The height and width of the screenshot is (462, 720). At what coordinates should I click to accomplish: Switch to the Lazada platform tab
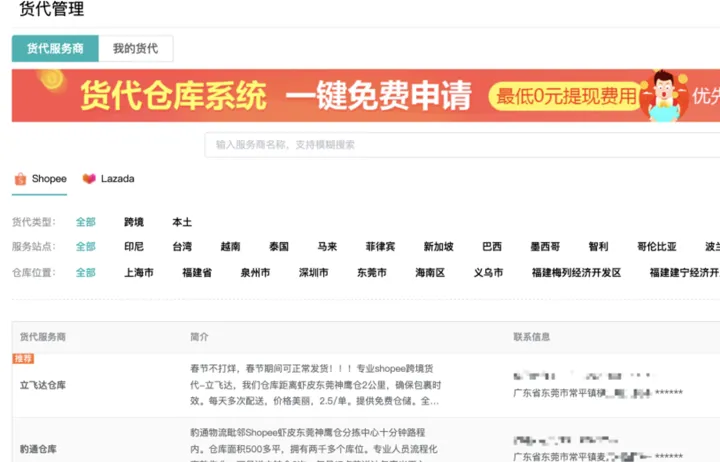pyautogui.click(x=108, y=179)
